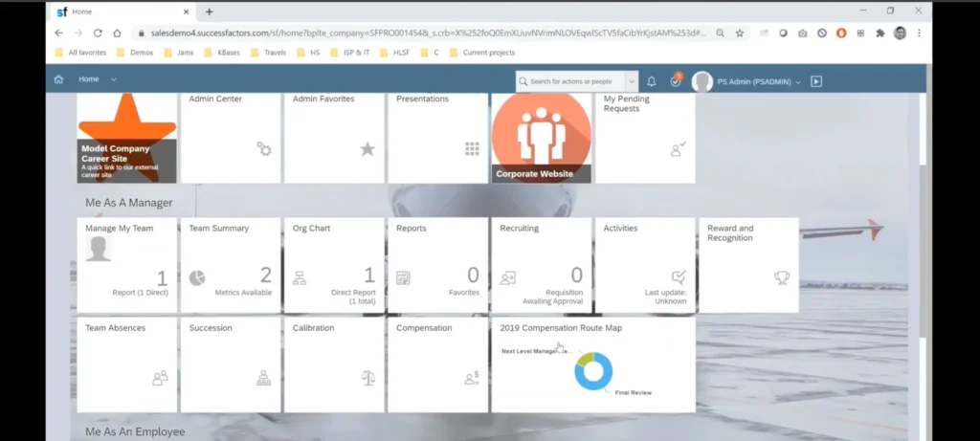Click the Search for actions or people field

tap(570, 81)
